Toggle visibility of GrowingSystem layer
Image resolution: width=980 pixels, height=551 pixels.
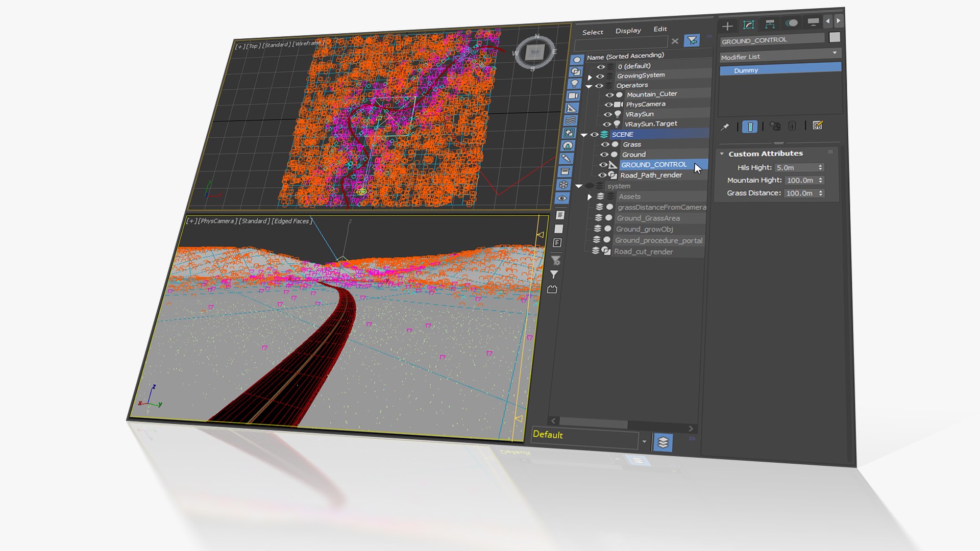(x=600, y=77)
